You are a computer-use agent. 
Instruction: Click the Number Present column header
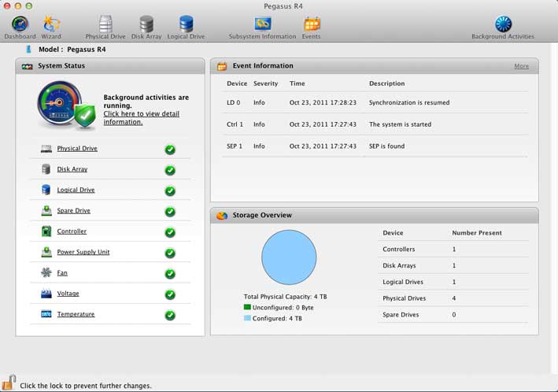tap(477, 233)
